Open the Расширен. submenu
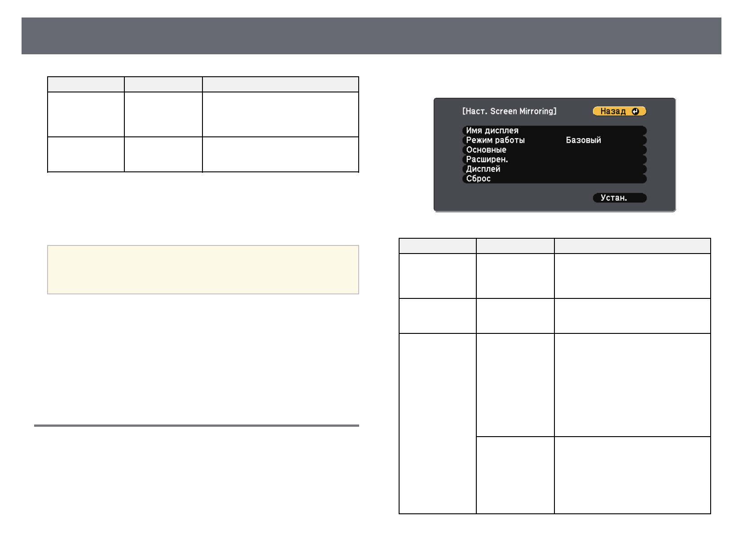756x534 pixels. coord(487,159)
